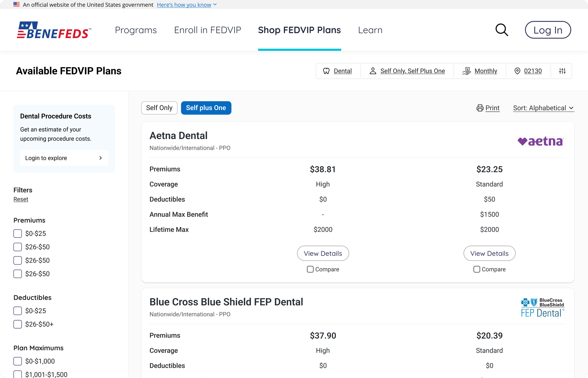
Task: Click the $23.25 premium amount
Action: pos(489,169)
